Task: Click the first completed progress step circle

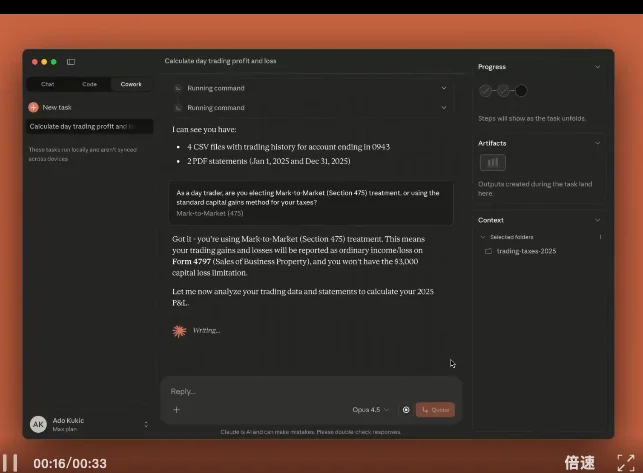Action: coord(486,91)
